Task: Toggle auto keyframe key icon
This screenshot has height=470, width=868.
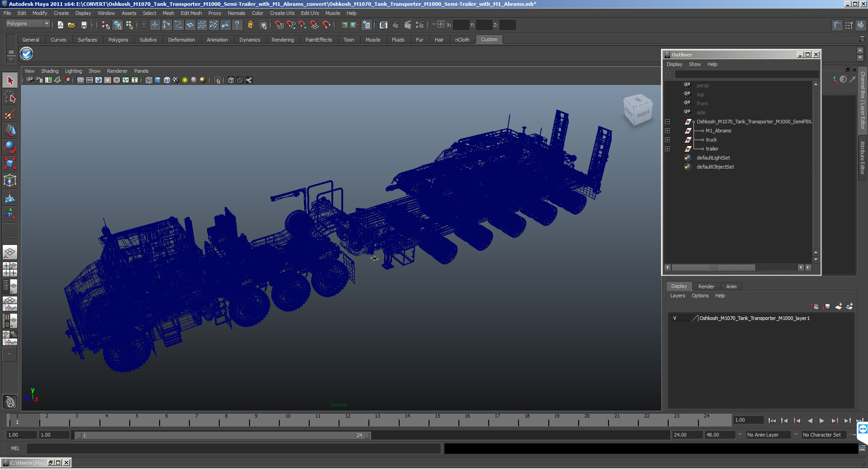Action: pos(852,435)
